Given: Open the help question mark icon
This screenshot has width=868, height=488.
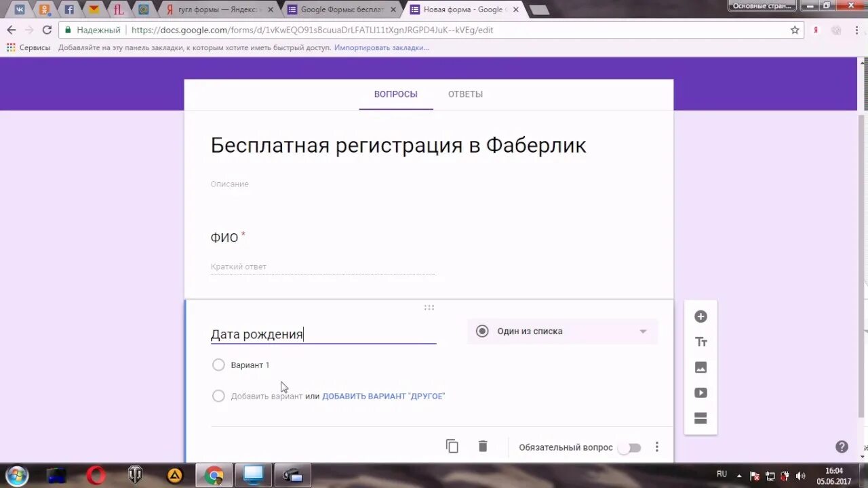Looking at the screenshot, I should (x=842, y=447).
